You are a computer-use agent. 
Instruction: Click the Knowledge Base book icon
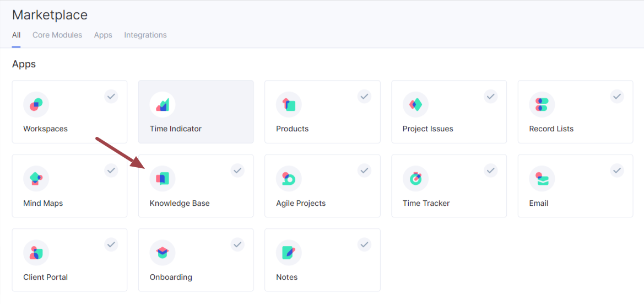point(163,179)
